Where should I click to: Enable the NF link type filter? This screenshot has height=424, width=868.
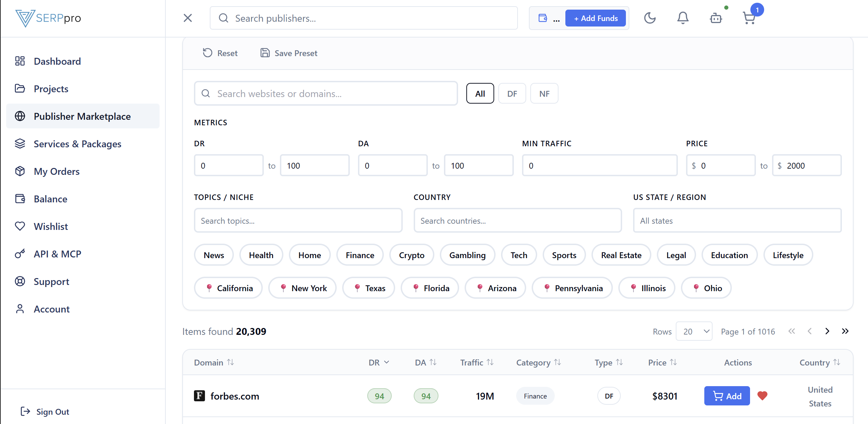[544, 93]
